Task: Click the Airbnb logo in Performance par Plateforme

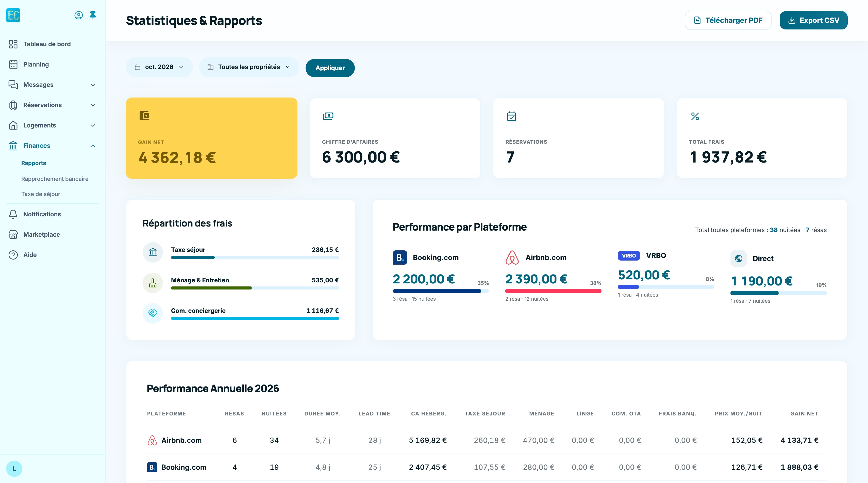Action: pos(512,257)
